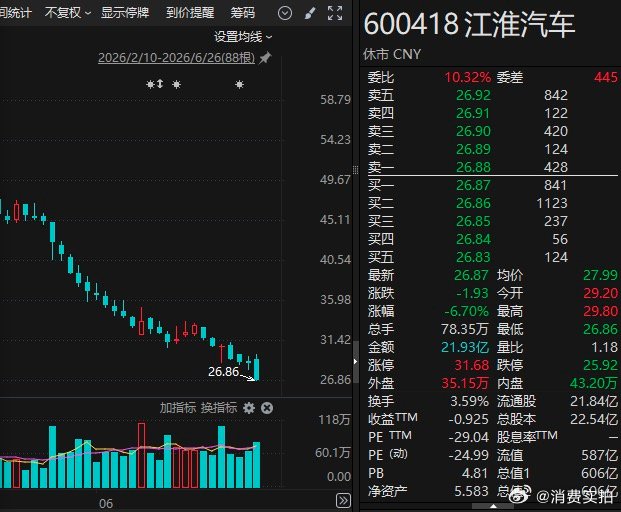
Task: Click the 流值 value 587亿
Action: [600, 455]
